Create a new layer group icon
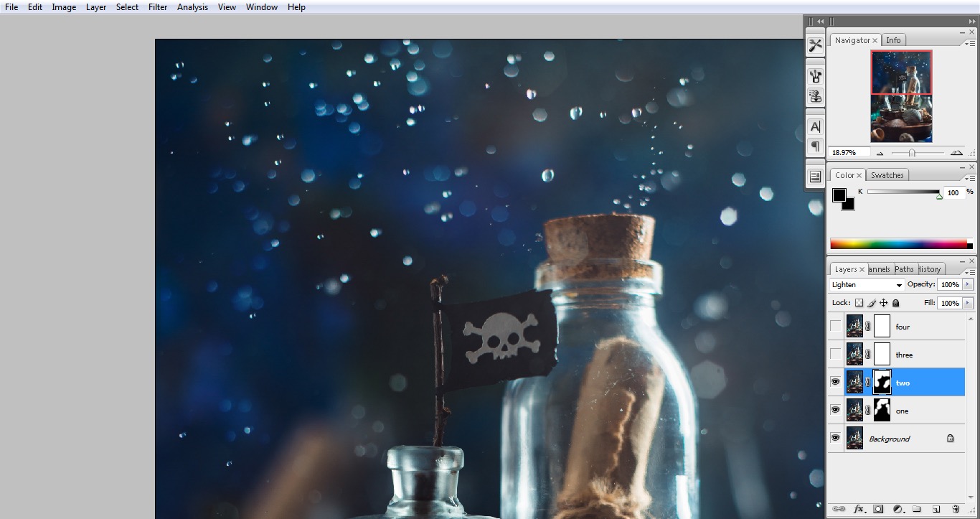980x519 pixels. [917, 509]
